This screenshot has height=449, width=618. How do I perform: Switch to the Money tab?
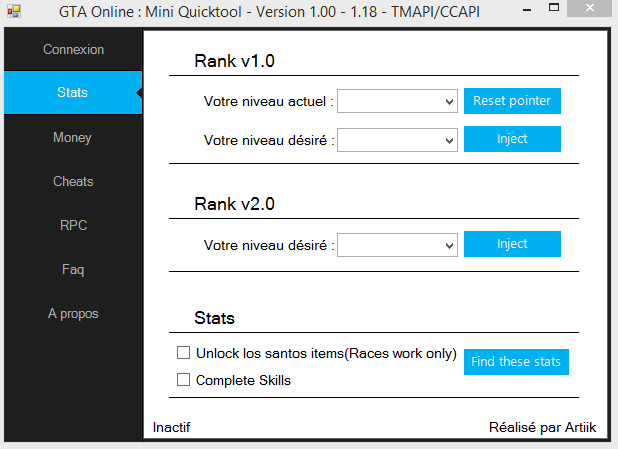73,137
